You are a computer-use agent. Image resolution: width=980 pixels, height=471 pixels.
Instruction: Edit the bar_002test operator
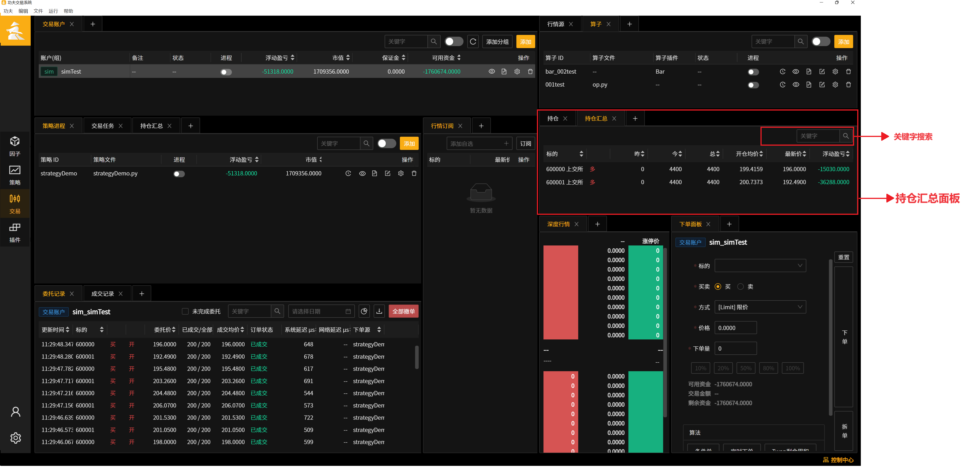tap(822, 71)
